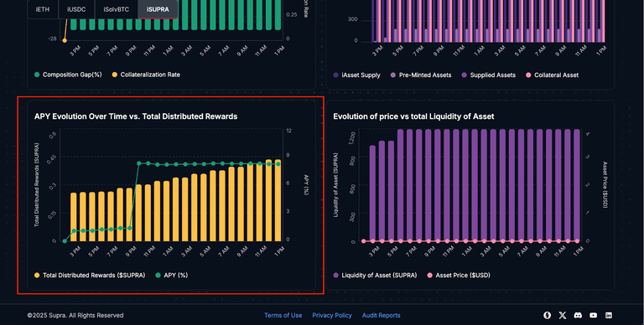Click the vertical 'Total Distributed Rewards (SUPRA)' axis title

tap(37, 184)
